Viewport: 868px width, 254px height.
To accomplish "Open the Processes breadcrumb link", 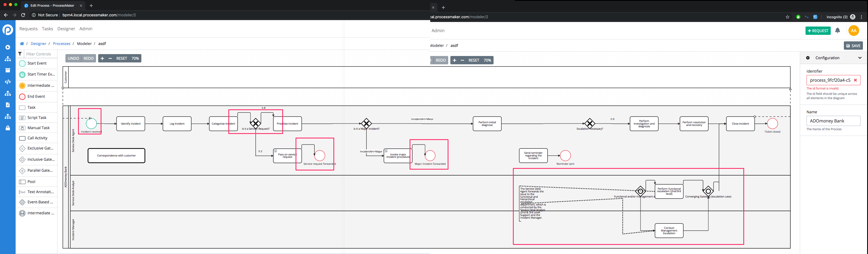I will 62,43.
